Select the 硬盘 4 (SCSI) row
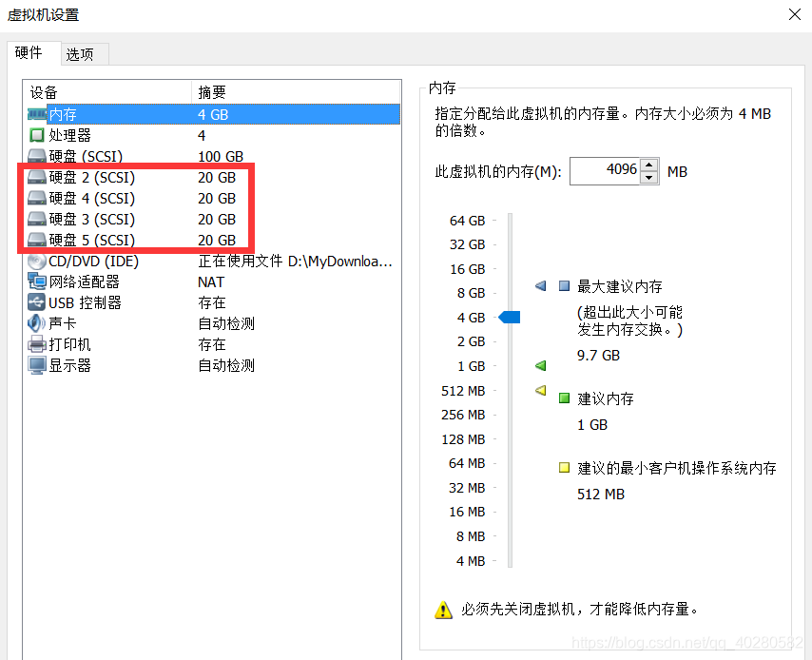The image size is (812, 660). [x=213, y=198]
